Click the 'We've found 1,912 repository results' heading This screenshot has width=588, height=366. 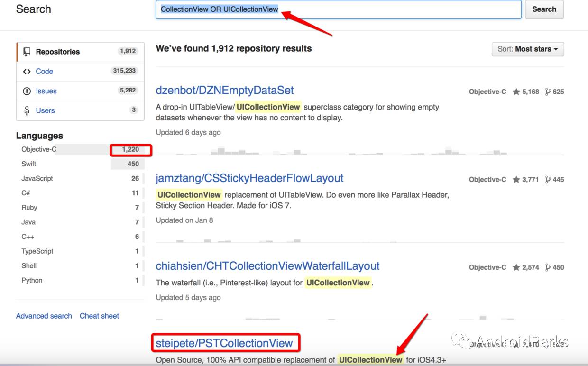[x=234, y=48]
